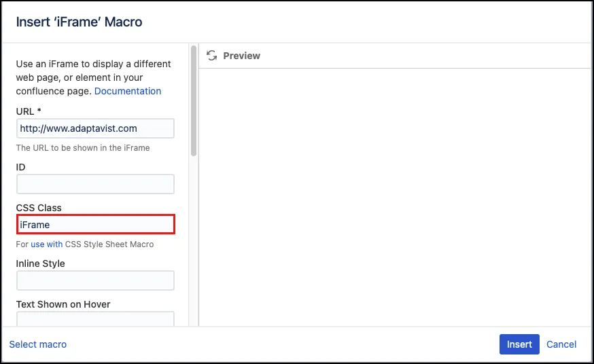This screenshot has width=594, height=364.
Task: Click the CSS Class label
Action: 39,208
